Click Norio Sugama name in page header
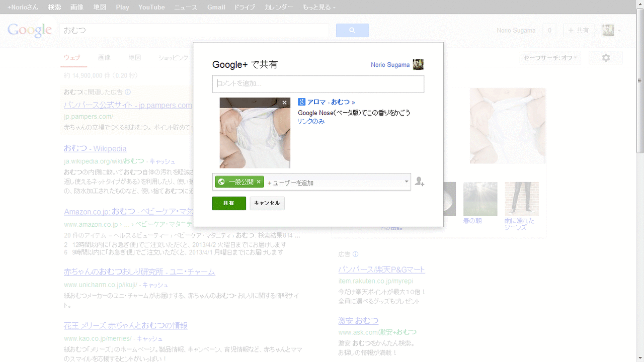Viewport: 644px width, 362px height. pyautogui.click(x=516, y=31)
